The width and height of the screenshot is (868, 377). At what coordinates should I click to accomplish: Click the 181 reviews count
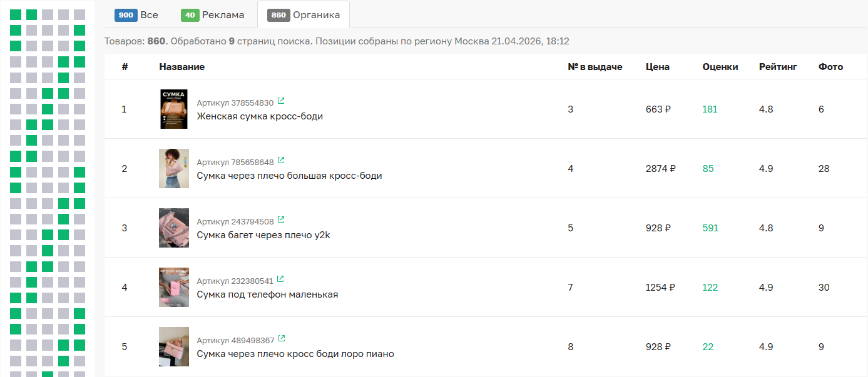pyautogui.click(x=710, y=109)
